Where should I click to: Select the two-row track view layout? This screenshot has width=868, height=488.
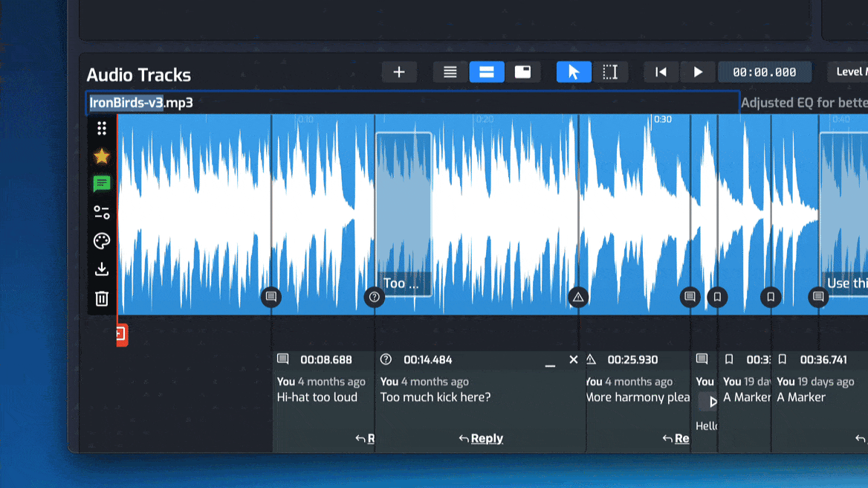(x=487, y=72)
